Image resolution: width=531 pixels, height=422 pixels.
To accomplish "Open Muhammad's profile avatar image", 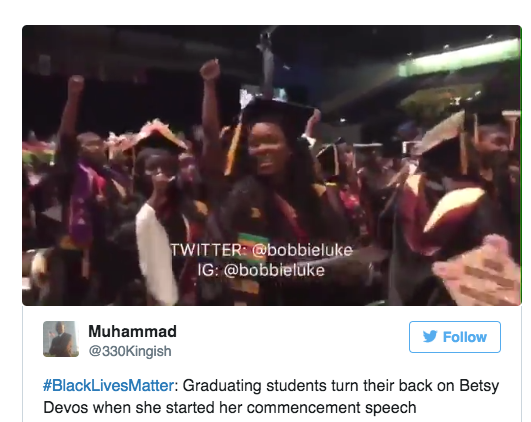I will pyautogui.click(x=61, y=339).
